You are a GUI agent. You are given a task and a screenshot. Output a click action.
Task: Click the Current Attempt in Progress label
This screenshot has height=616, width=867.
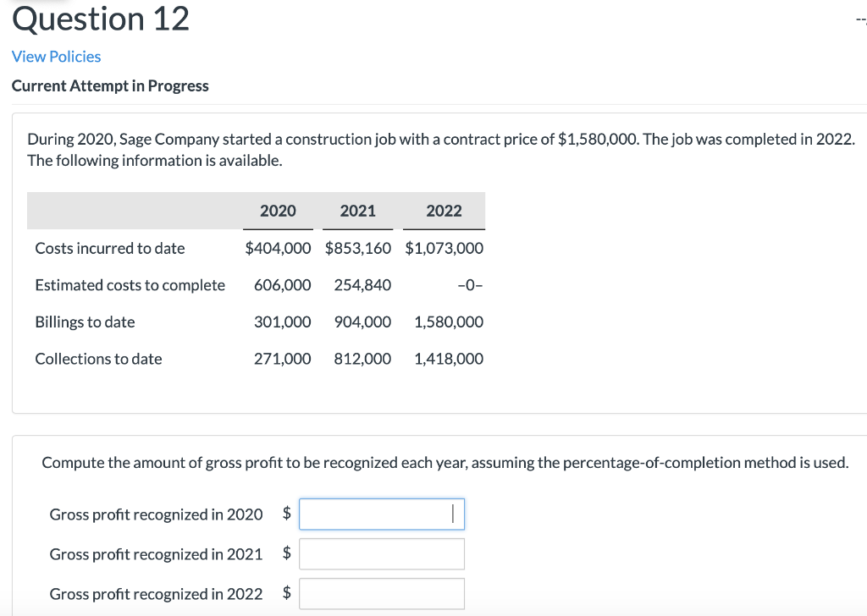pyautogui.click(x=109, y=85)
